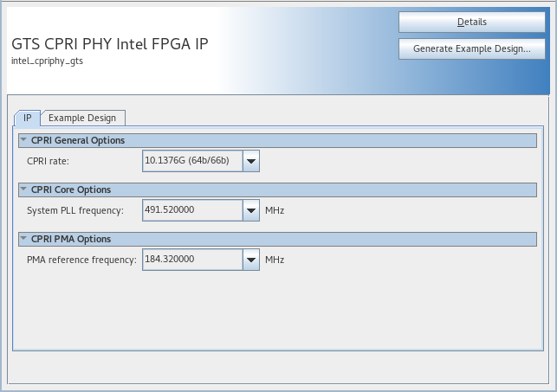Click Generate Example Design button
The height and width of the screenshot is (392, 557).
(x=472, y=48)
